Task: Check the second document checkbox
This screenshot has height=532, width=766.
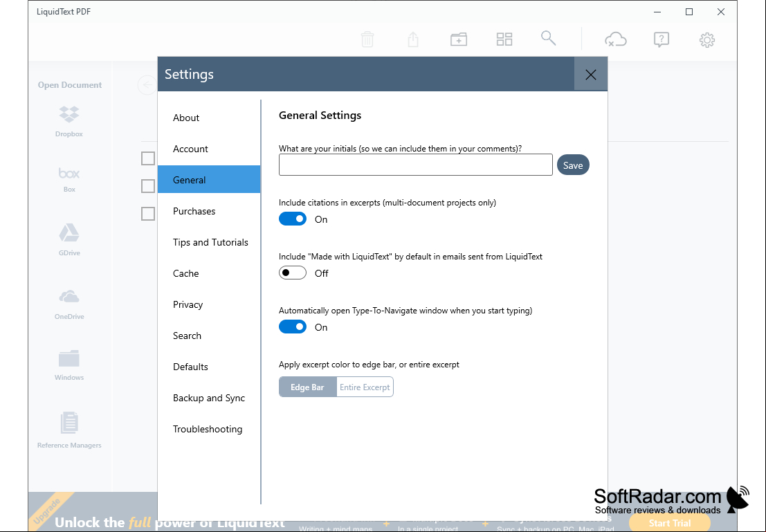Action: [148, 186]
